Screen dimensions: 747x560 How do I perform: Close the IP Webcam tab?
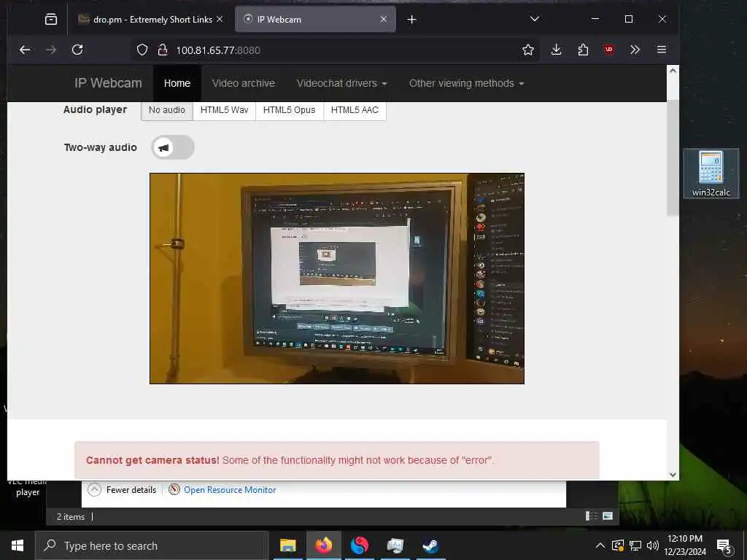(384, 19)
